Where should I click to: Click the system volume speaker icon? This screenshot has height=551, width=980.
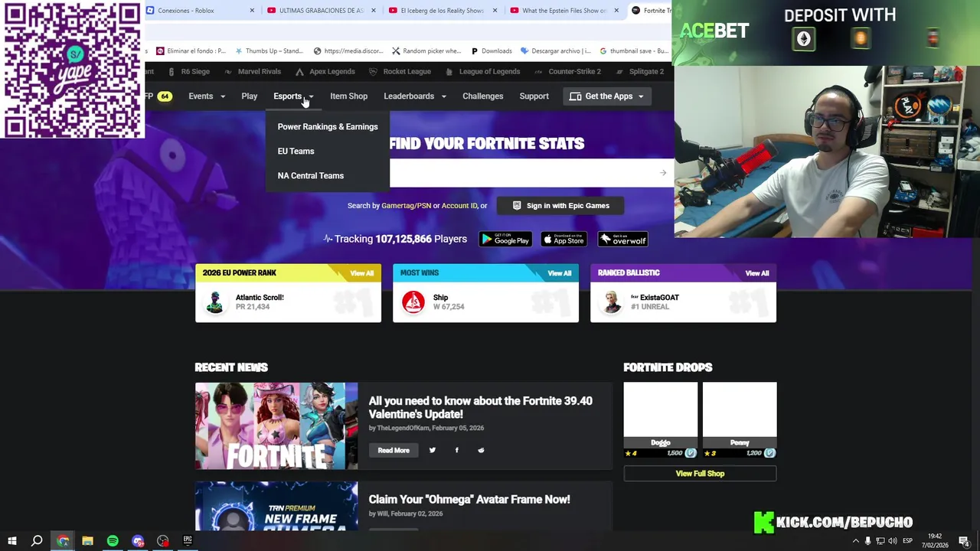(892, 541)
